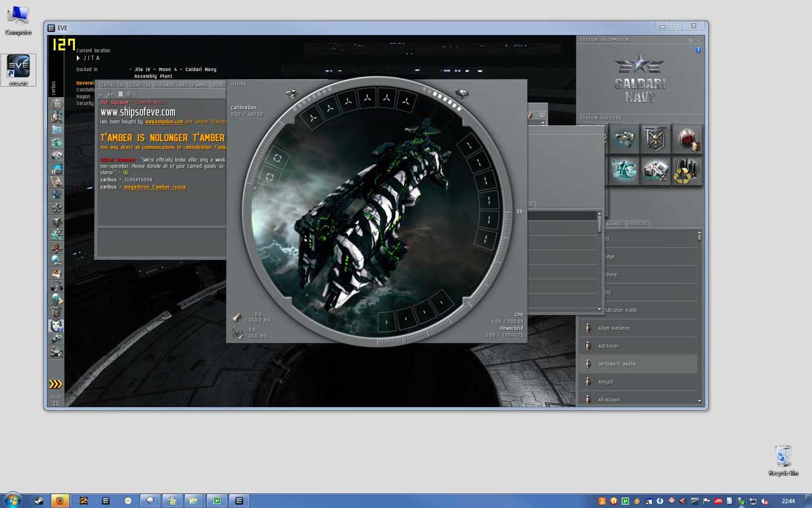
Task: Open the Windows Start menu
Action: [x=13, y=500]
